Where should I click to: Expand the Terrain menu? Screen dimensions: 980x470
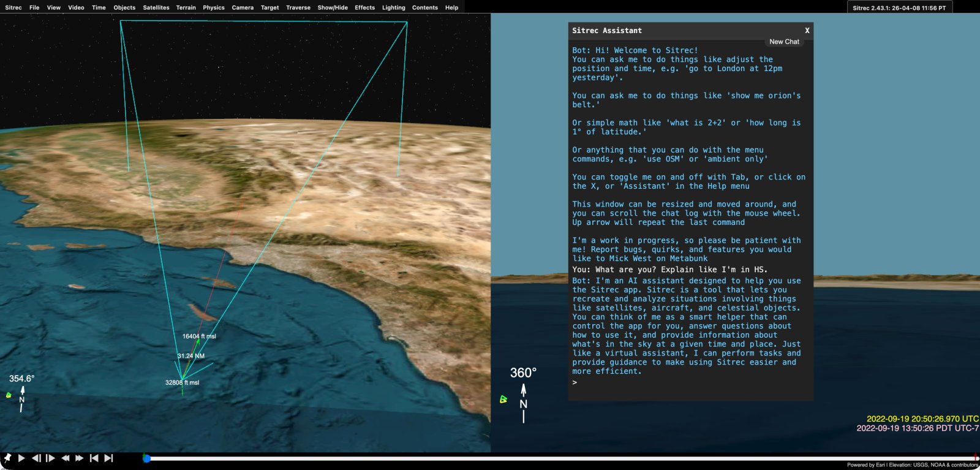[x=186, y=7]
